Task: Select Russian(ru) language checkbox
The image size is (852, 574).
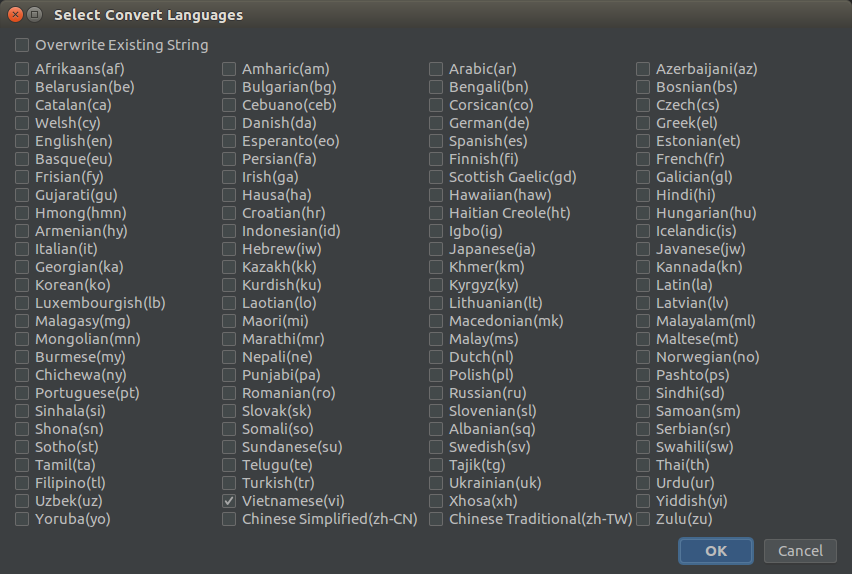Action: (x=436, y=393)
